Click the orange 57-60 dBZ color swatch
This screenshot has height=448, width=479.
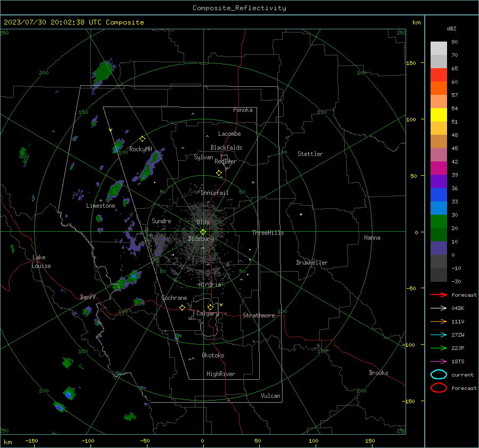[x=439, y=88]
